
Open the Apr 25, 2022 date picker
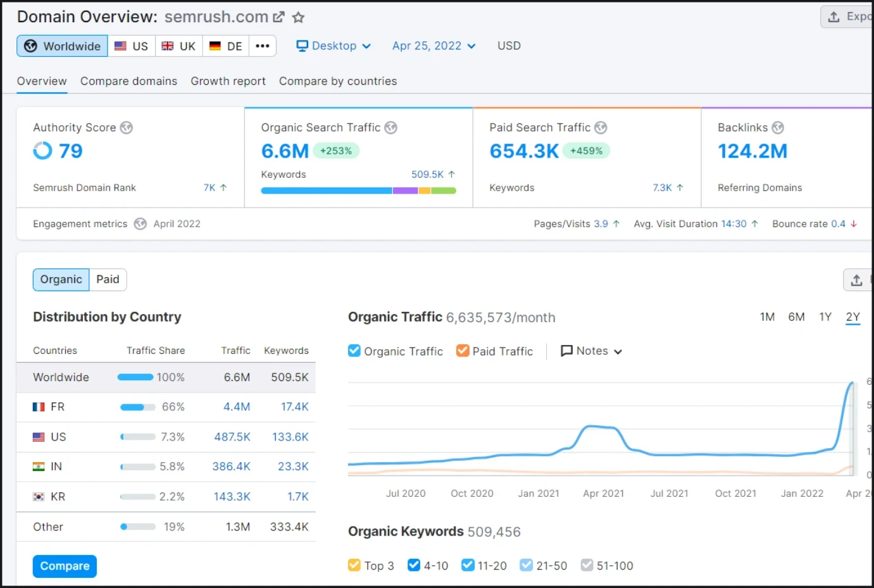pyautogui.click(x=434, y=46)
